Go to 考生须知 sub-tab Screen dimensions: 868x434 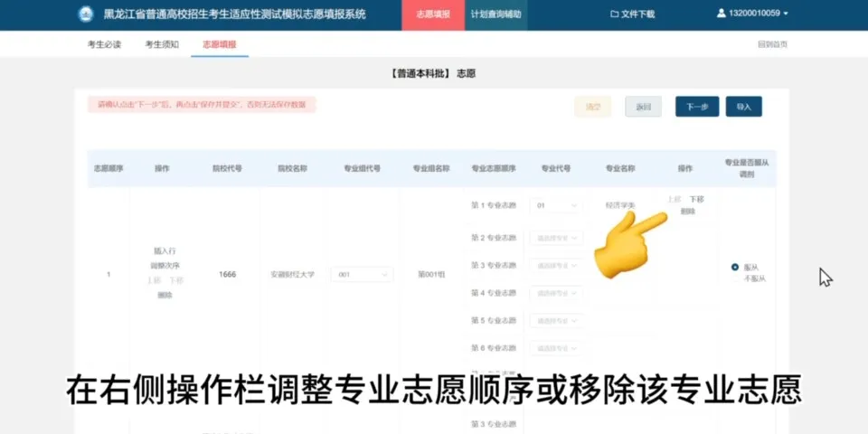(162, 44)
